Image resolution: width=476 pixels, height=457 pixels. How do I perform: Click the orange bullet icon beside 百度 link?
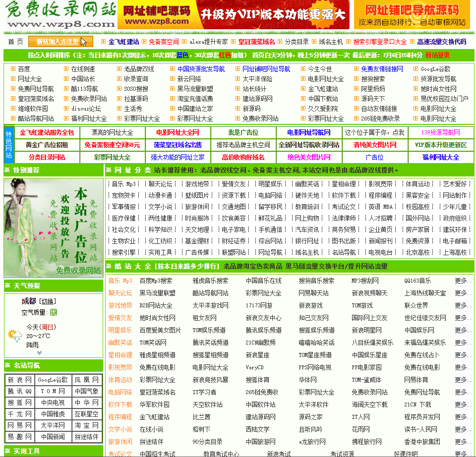tap(13, 68)
